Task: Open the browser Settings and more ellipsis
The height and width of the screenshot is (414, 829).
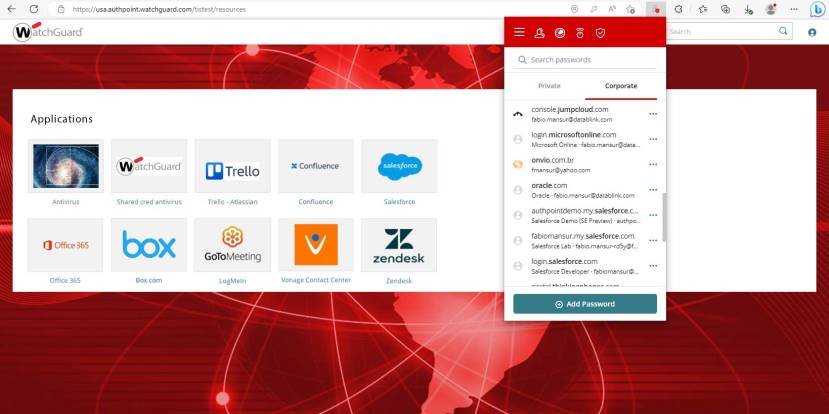Action: (x=794, y=9)
